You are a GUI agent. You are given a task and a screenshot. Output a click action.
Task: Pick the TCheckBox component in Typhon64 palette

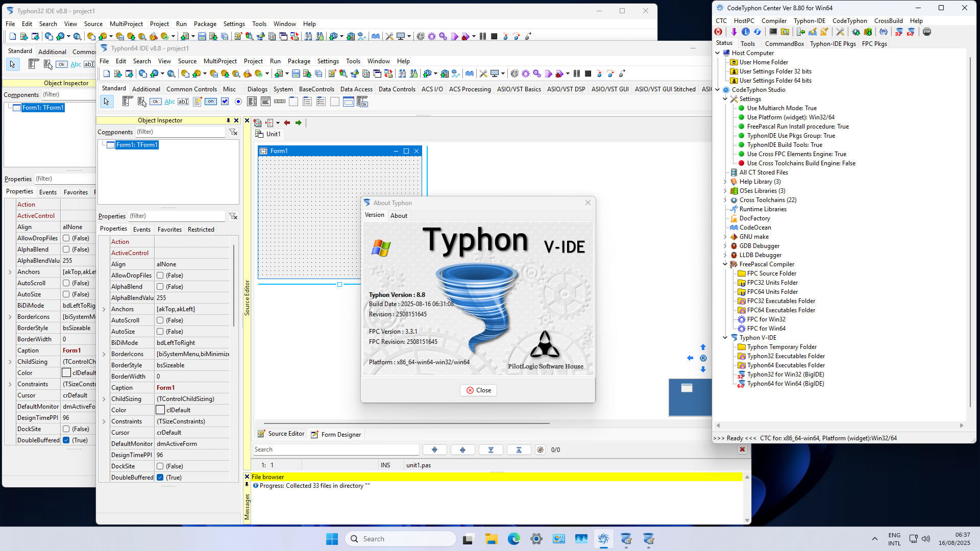225,102
